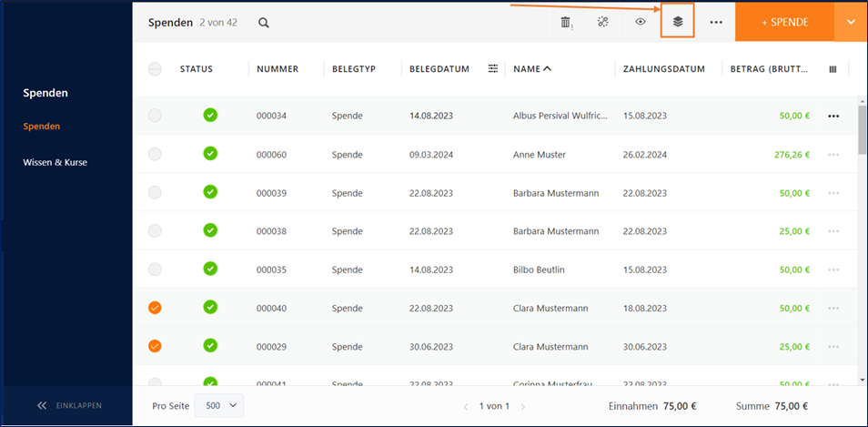868x427 pixels.
Task: Click name Albus Persival Wulfric…
Action: 560,117
